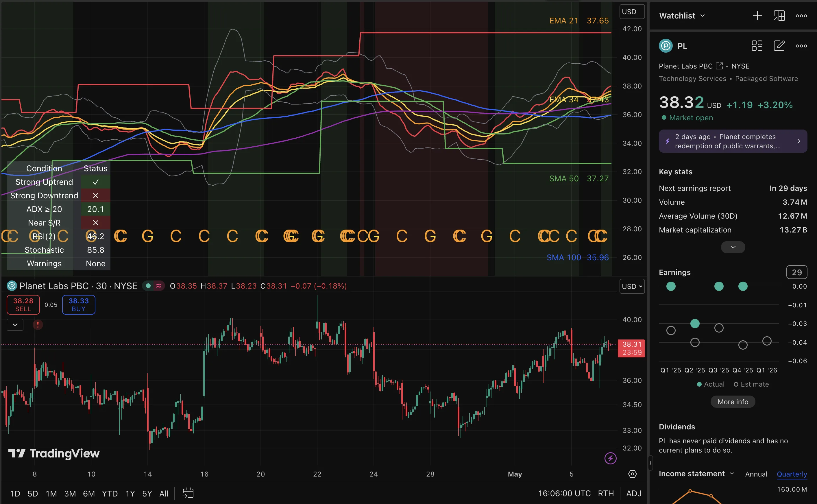This screenshot has height=504, width=817.
Task: Collapse the indicator legend with chevron
Action: [x=15, y=324]
